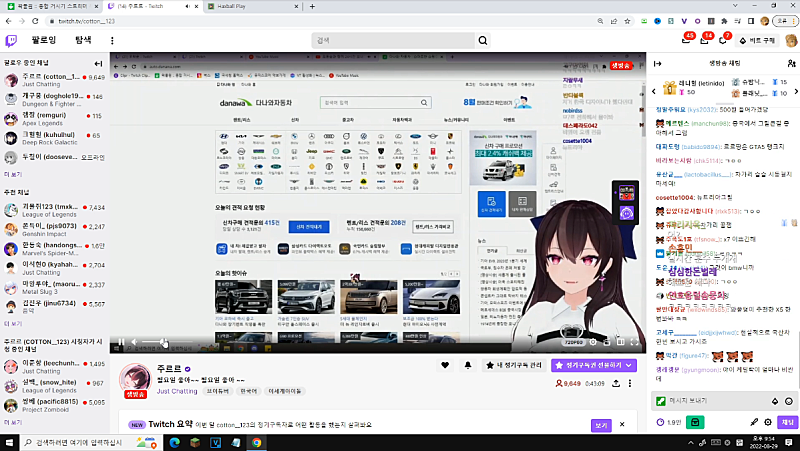
Task: Open the three-dot more menu in top nav
Action: (x=111, y=40)
